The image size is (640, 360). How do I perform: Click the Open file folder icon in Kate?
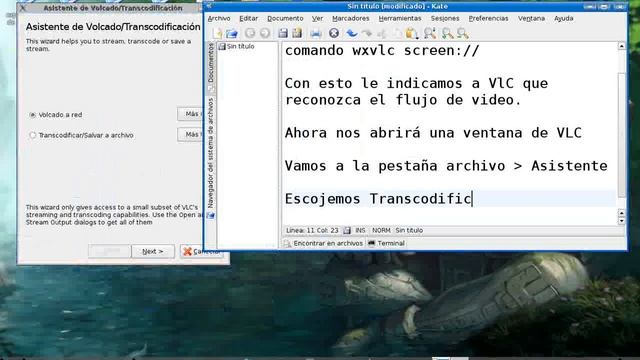pos(232,33)
